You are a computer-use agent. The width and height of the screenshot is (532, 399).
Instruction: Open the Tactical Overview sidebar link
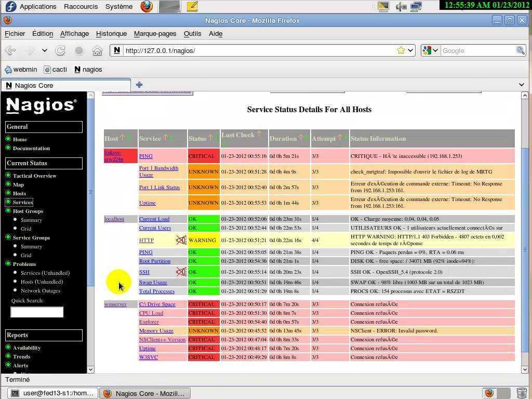(34, 176)
